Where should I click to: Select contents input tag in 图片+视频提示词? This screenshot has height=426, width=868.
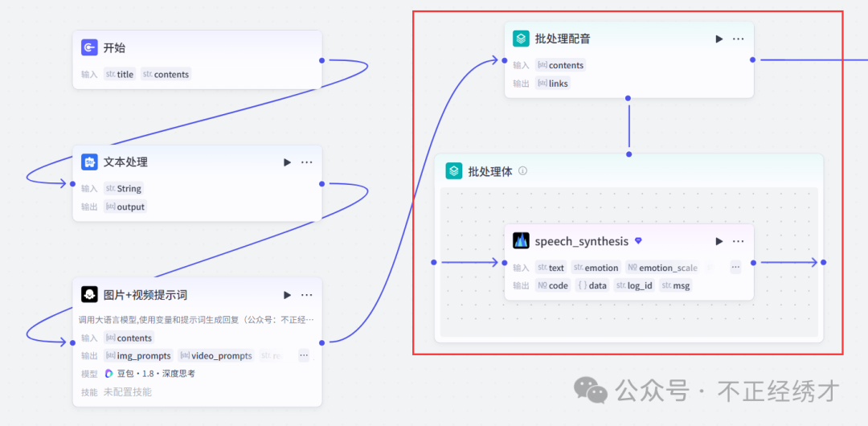tap(129, 338)
